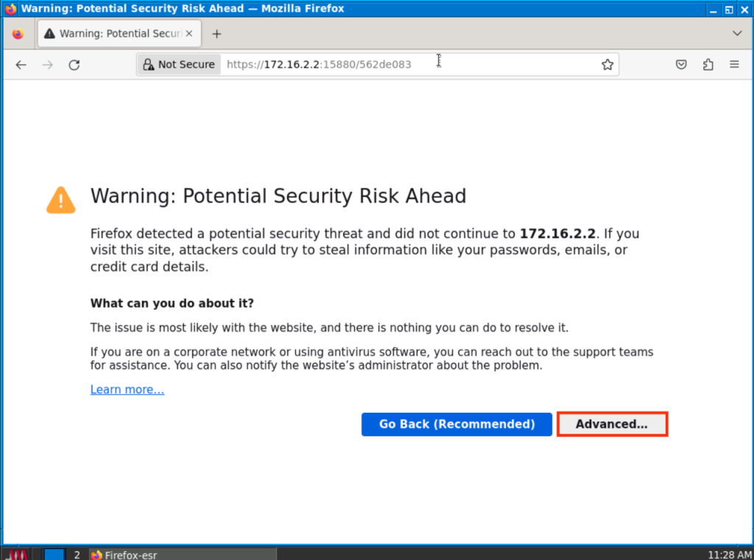
Task: Click the back navigation arrow
Action: [x=21, y=65]
